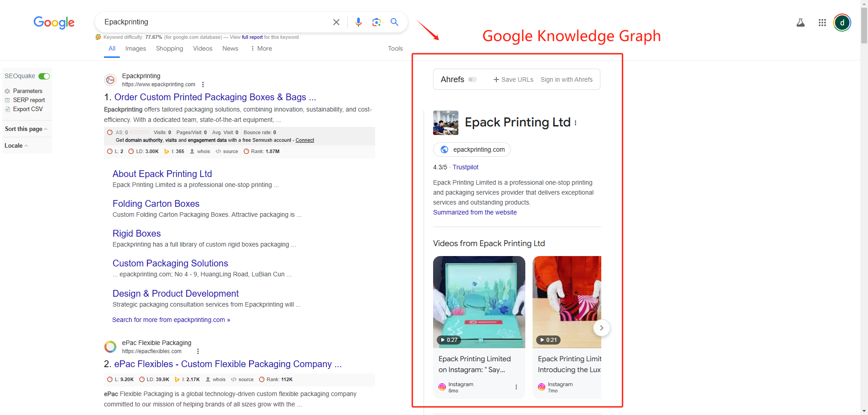The width and height of the screenshot is (868, 415).
Task: Disable the SEOquake extension toggle
Action: coord(44,76)
